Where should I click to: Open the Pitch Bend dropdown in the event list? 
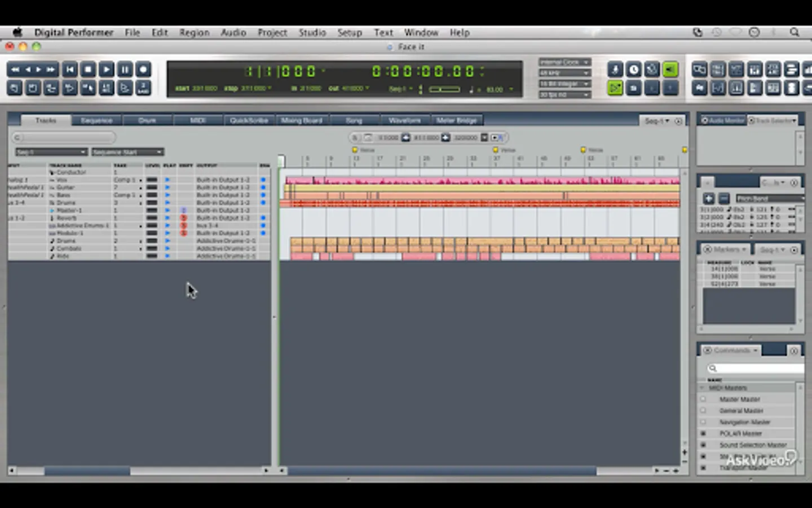click(770, 199)
